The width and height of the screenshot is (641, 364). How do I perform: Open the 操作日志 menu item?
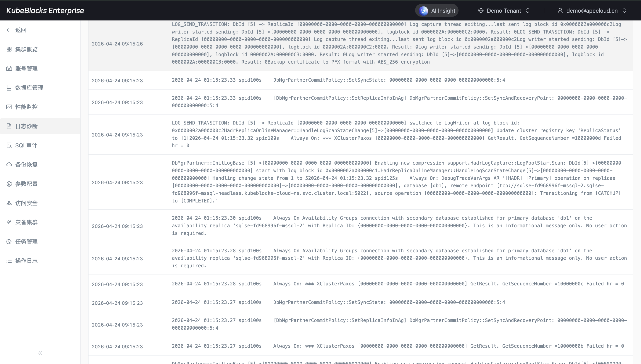click(x=26, y=261)
